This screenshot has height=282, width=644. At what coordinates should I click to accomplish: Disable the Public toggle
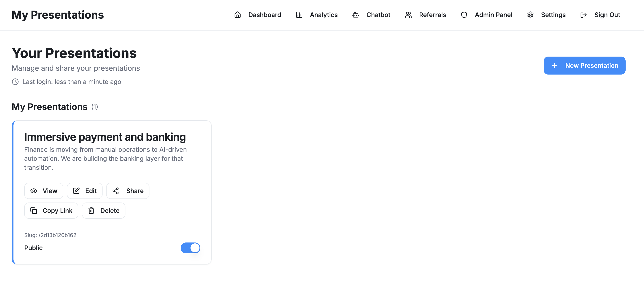[191, 248]
